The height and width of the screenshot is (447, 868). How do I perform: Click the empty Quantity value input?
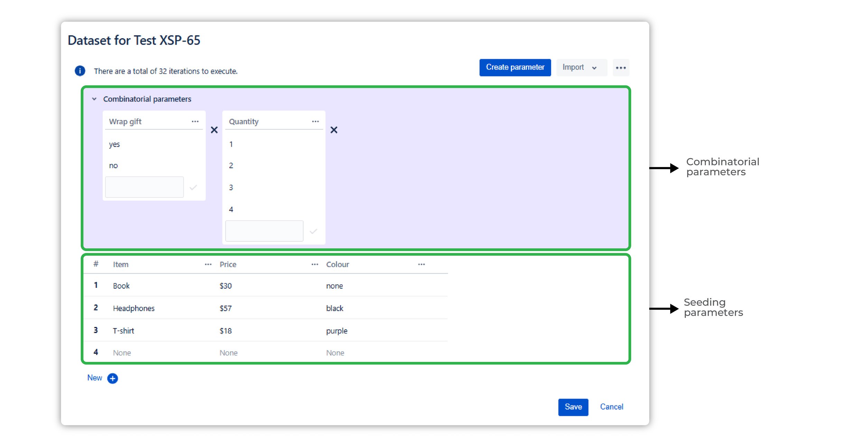[264, 230]
